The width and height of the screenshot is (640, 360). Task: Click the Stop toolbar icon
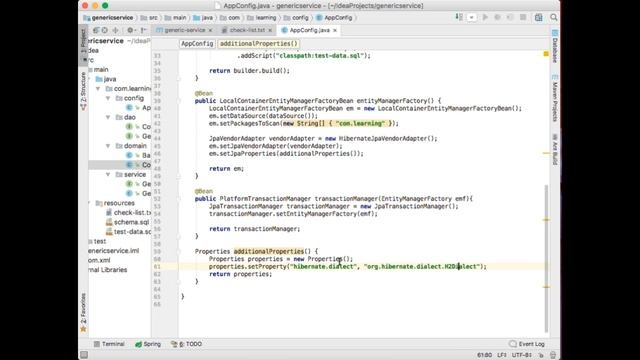pos(523,18)
